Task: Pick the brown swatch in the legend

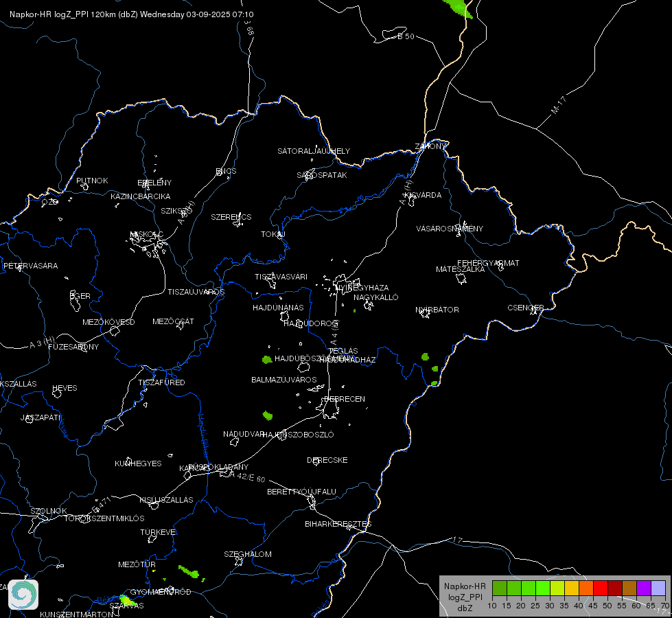Action: tap(629, 588)
